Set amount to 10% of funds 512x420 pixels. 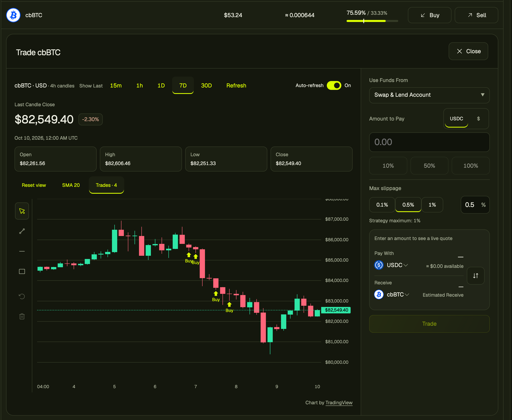(x=388, y=166)
